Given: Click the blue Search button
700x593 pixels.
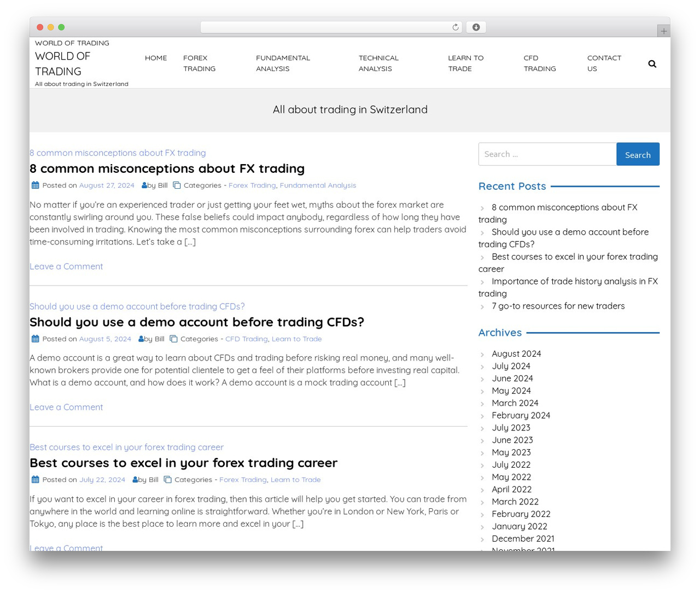Looking at the screenshot, I should pyautogui.click(x=638, y=154).
